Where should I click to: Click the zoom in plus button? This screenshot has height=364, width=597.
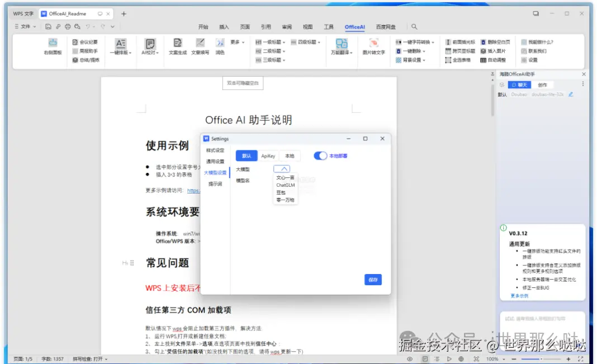pos(568,358)
